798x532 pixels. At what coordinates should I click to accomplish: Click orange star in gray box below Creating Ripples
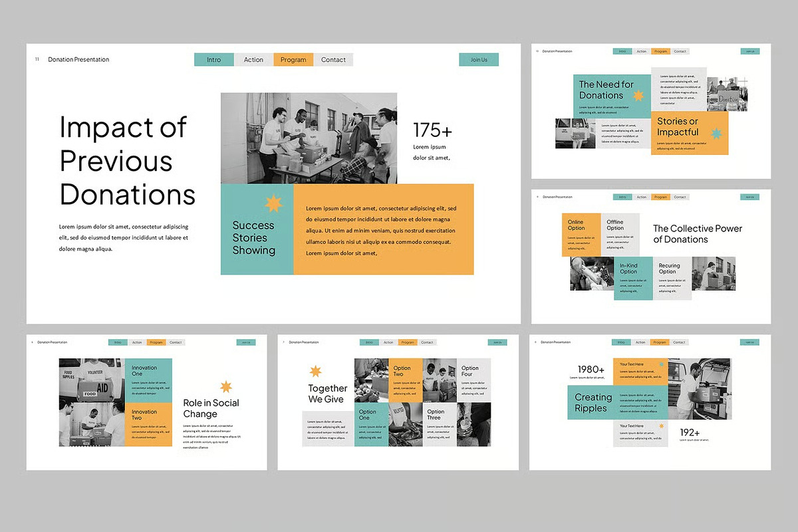pos(662,426)
